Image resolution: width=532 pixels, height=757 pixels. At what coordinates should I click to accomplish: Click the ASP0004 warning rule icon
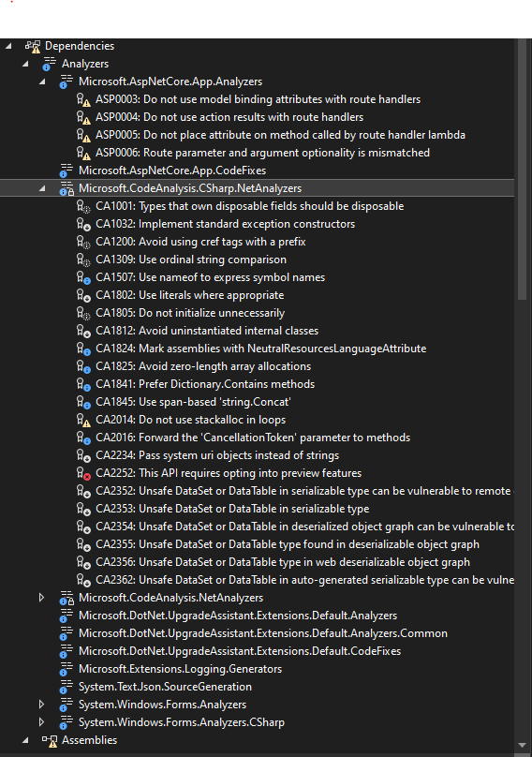[x=83, y=118]
